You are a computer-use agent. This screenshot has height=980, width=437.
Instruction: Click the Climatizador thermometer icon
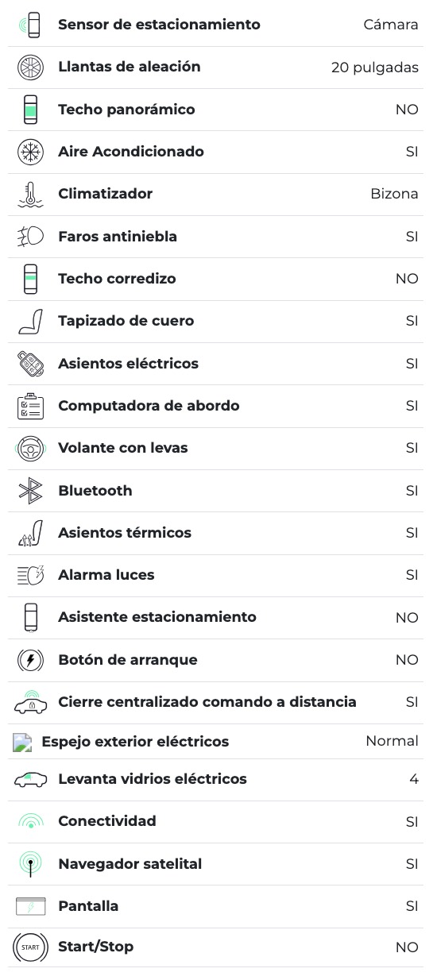(30, 194)
